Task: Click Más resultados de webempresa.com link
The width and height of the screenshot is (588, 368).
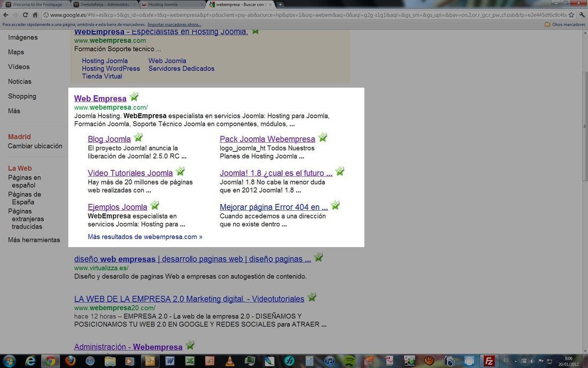Action: click(145, 237)
